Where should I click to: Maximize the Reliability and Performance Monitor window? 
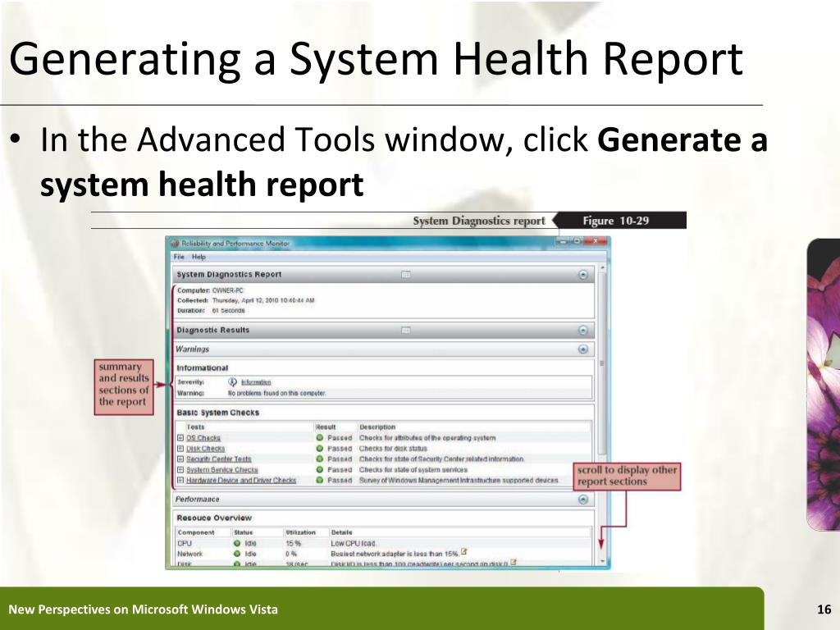click(577, 242)
